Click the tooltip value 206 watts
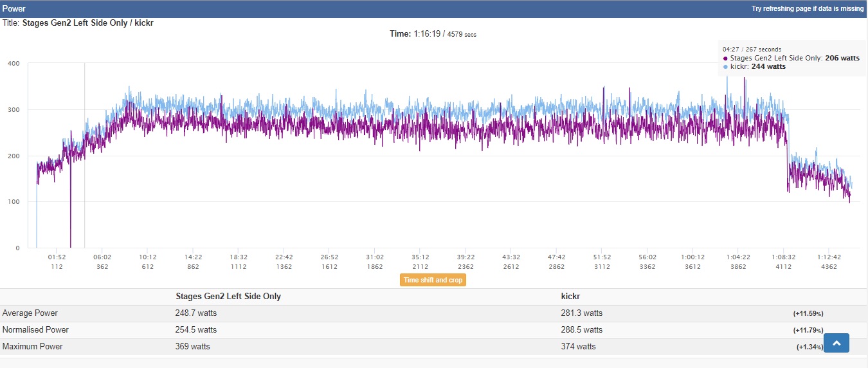Viewport: 868px width, 368px height. [842, 58]
